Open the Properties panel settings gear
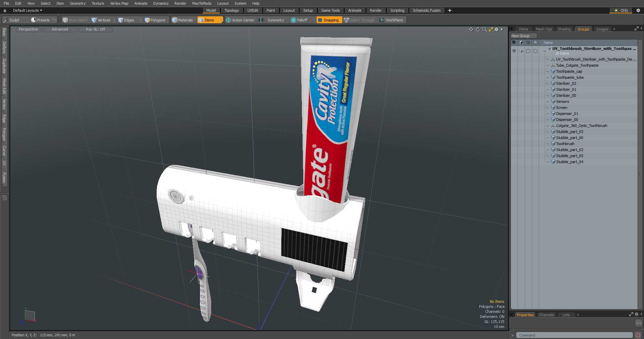The image size is (644, 339). click(637, 315)
